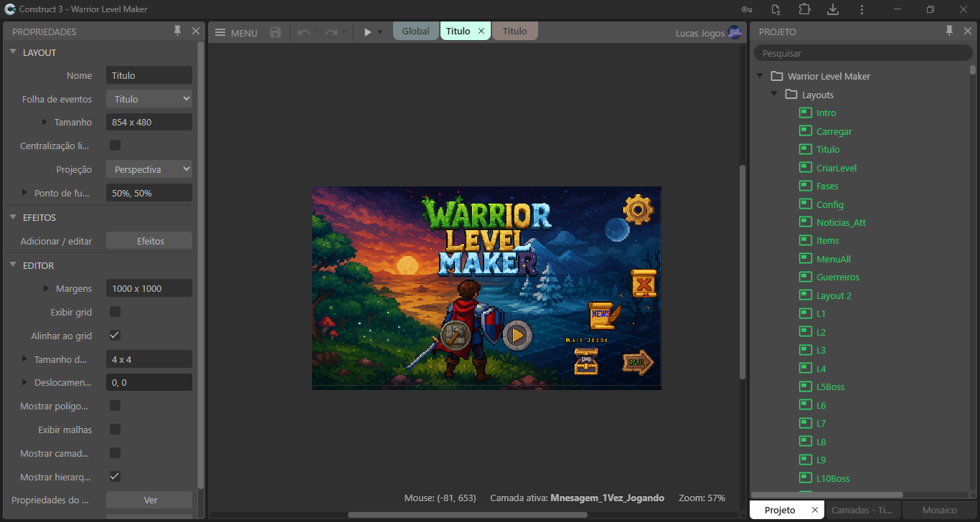Viewport: 980px width, 522px height.
Task: Toggle the Mostrar camad... checkbox
Action: point(115,453)
